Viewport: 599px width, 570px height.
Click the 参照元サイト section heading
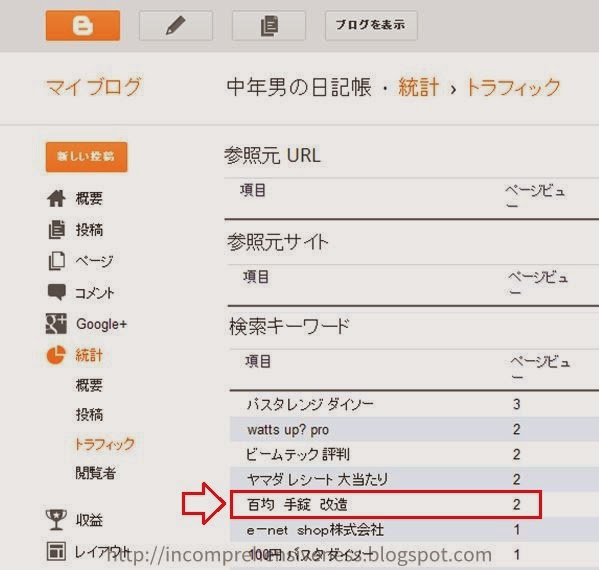[x=278, y=242]
